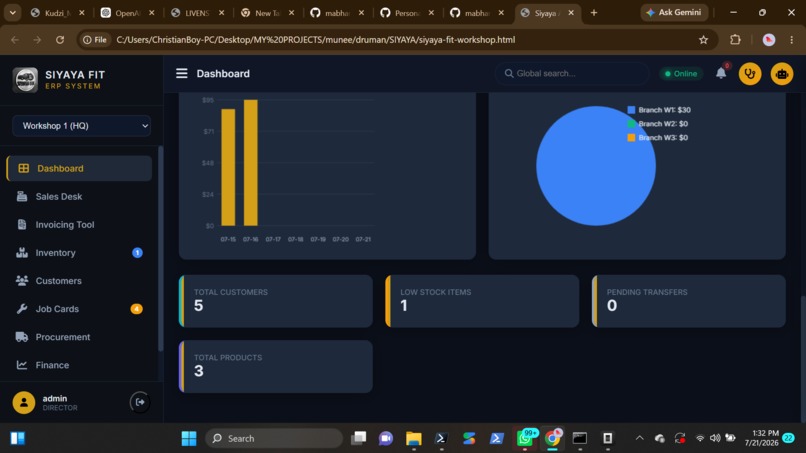The image size is (806, 453).
Task: Click the Procurement truck icon
Action: [22, 337]
